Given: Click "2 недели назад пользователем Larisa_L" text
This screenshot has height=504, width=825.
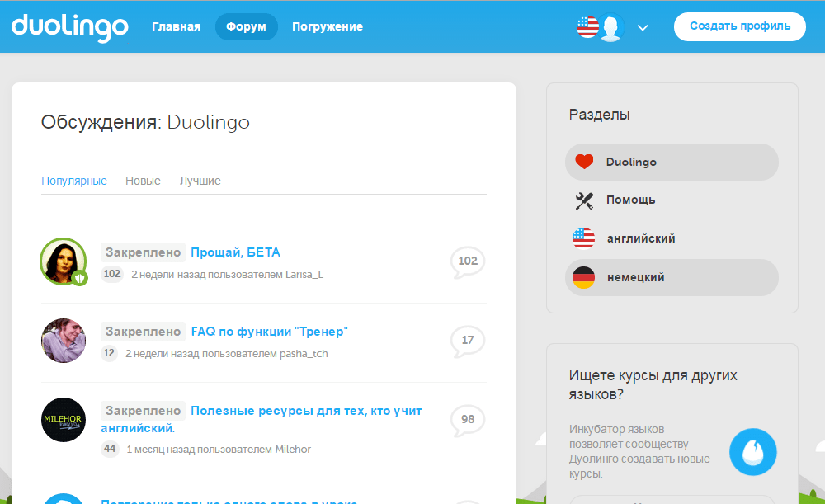Looking at the screenshot, I should click(228, 275).
